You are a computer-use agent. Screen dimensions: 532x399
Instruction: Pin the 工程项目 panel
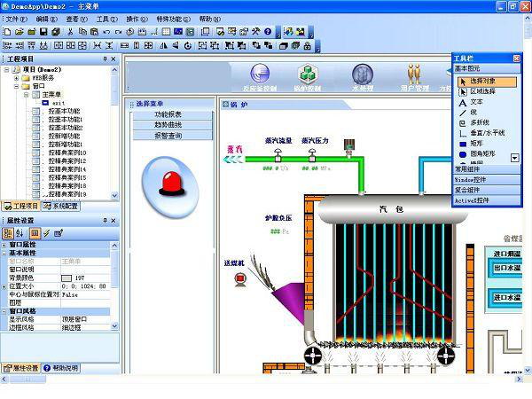tap(104, 59)
